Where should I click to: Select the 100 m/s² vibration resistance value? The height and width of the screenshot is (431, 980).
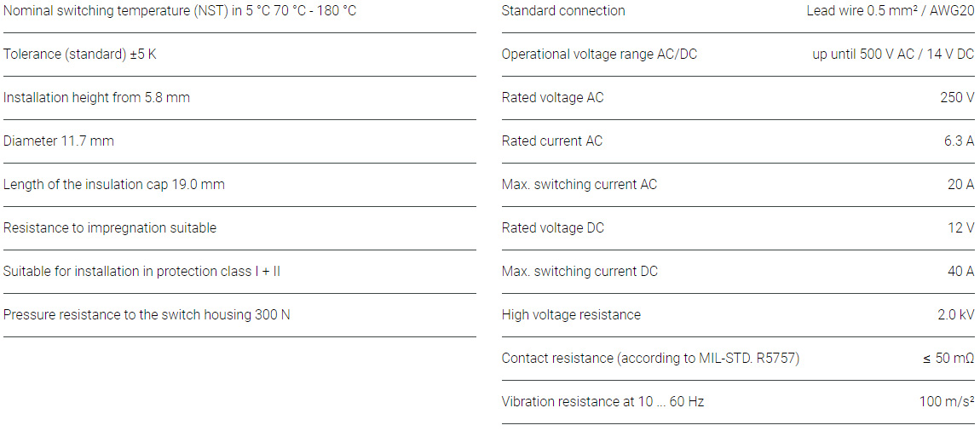tap(946, 402)
